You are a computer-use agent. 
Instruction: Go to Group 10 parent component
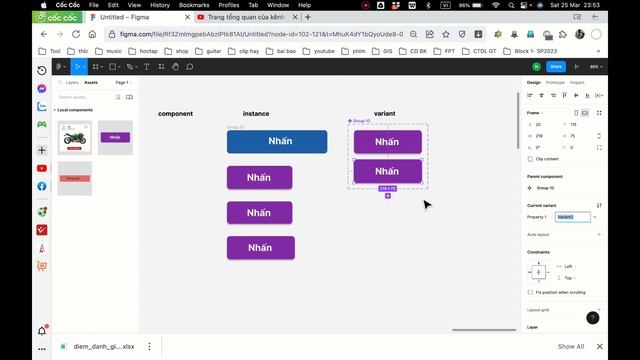[x=545, y=188]
